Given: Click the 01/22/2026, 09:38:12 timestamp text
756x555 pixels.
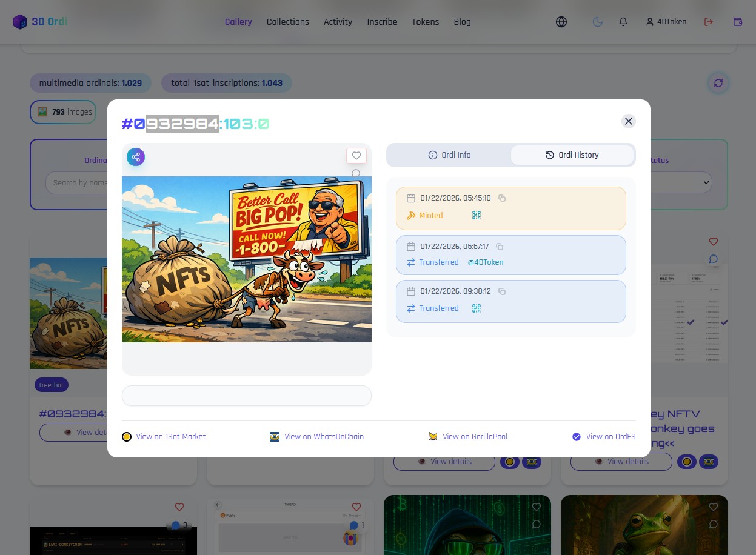Looking at the screenshot, I should point(455,291).
